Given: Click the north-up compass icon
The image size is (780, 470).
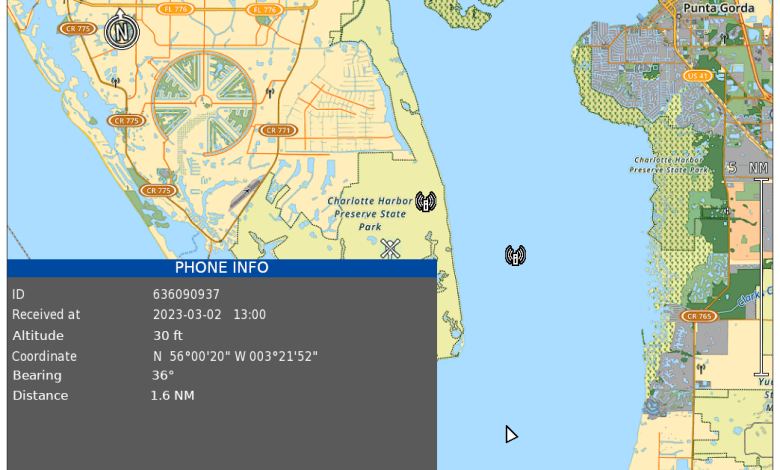Looking at the screenshot, I should (121, 29).
